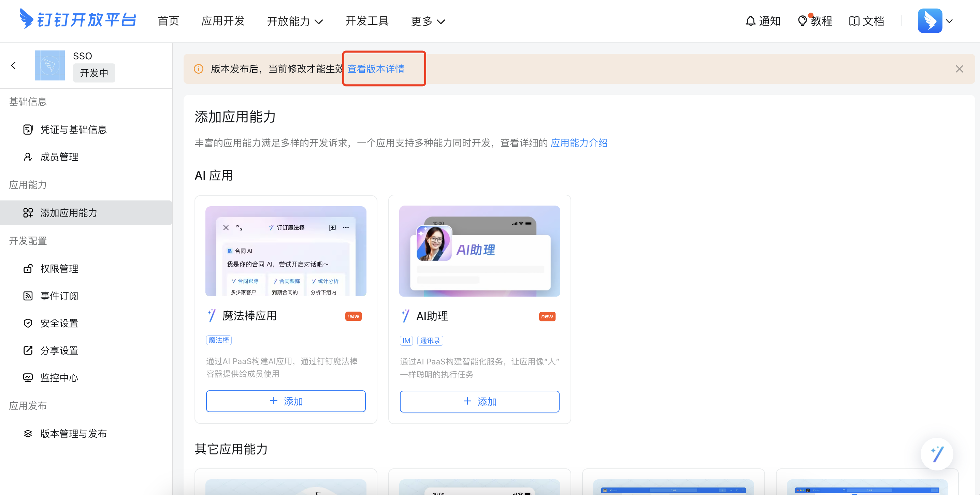The height and width of the screenshot is (495, 980).
Task: Click the 版本管理与发布 layers icon
Action: click(28, 434)
